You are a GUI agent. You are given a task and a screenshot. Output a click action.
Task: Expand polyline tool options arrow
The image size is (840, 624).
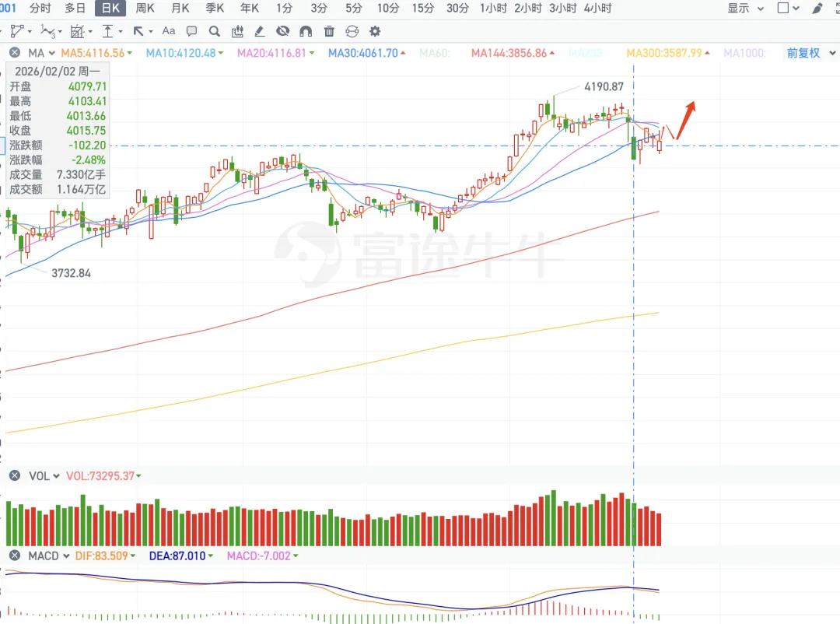click(x=30, y=32)
